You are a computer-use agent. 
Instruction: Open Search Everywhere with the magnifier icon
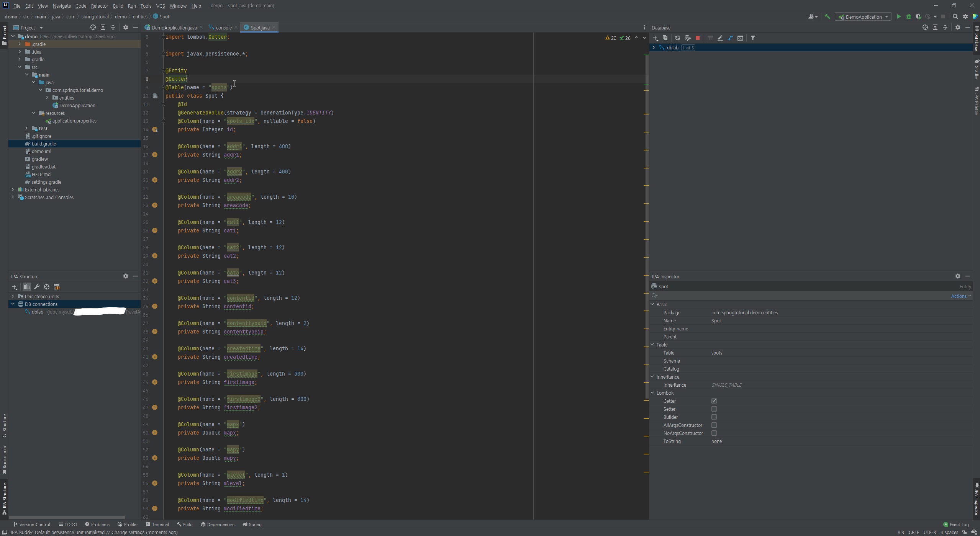pyautogui.click(x=955, y=17)
